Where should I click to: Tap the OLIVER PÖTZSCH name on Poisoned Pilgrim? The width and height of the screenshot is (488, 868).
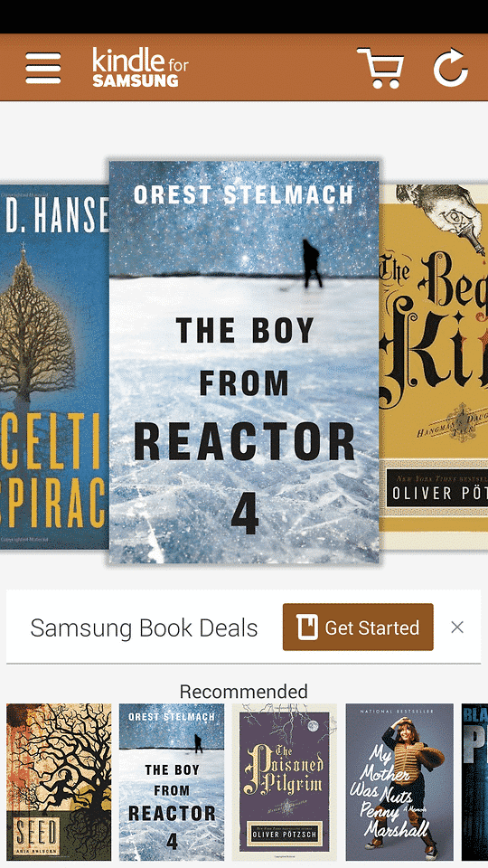click(285, 832)
